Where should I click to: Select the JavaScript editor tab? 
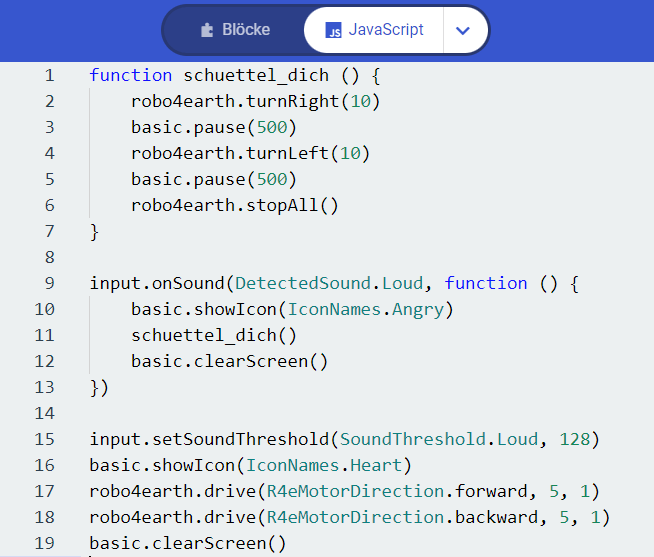pyautogui.click(x=374, y=30)
